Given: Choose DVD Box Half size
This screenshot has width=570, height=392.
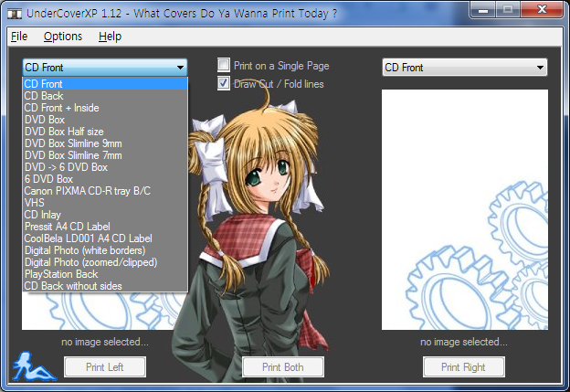Looking at the screenshot, I should pos(105,132).
